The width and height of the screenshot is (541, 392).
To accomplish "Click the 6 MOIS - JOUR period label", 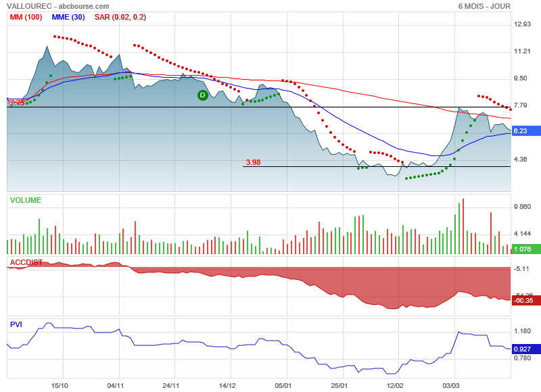I will 484,6.
